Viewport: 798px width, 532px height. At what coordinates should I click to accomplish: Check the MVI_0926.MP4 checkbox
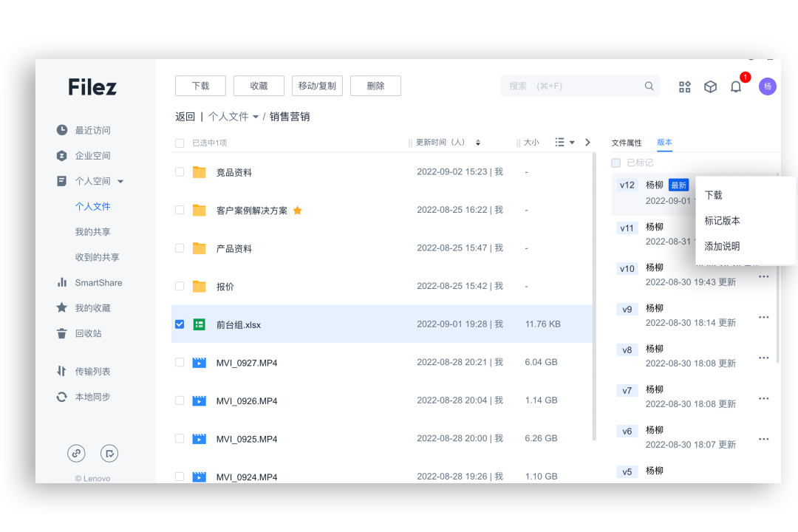[179, 400]
